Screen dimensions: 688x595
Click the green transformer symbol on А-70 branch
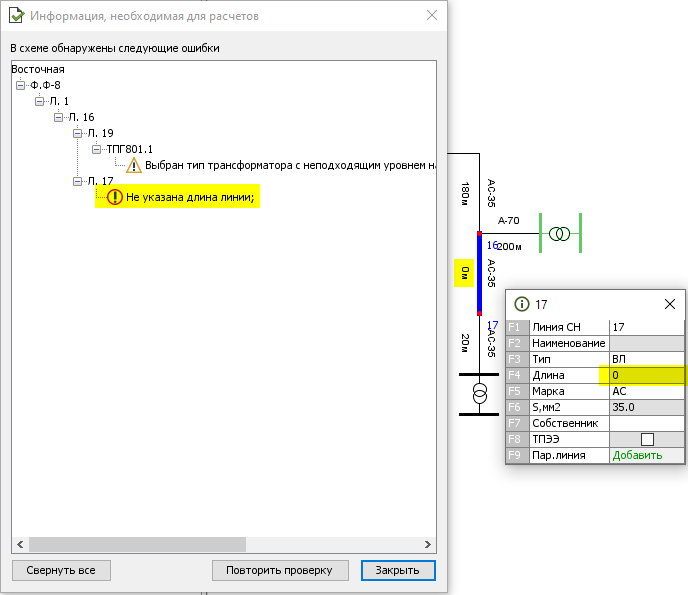[559, 233]
